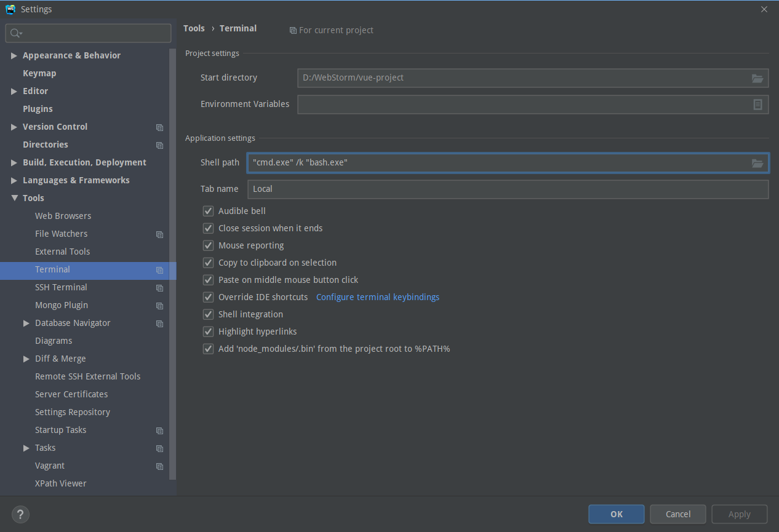Click Tools in the breadcrumb path

pos(194,28)
